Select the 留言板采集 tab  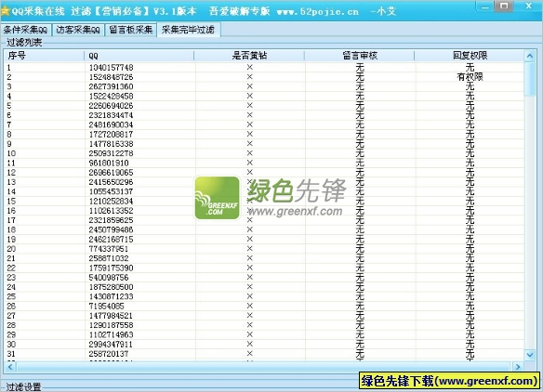[x=130, y=30]
